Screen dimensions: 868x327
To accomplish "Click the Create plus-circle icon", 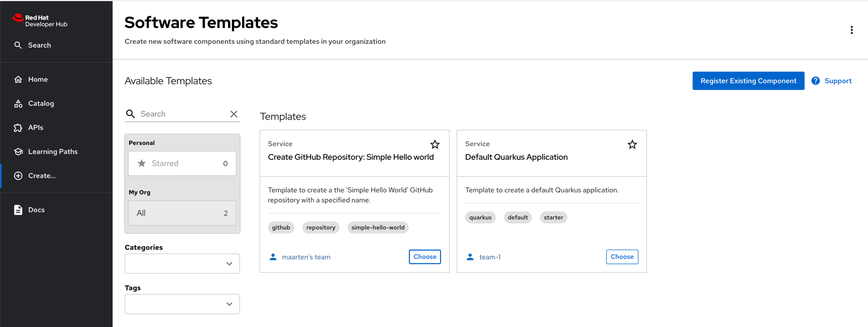I will pos(18,176).
